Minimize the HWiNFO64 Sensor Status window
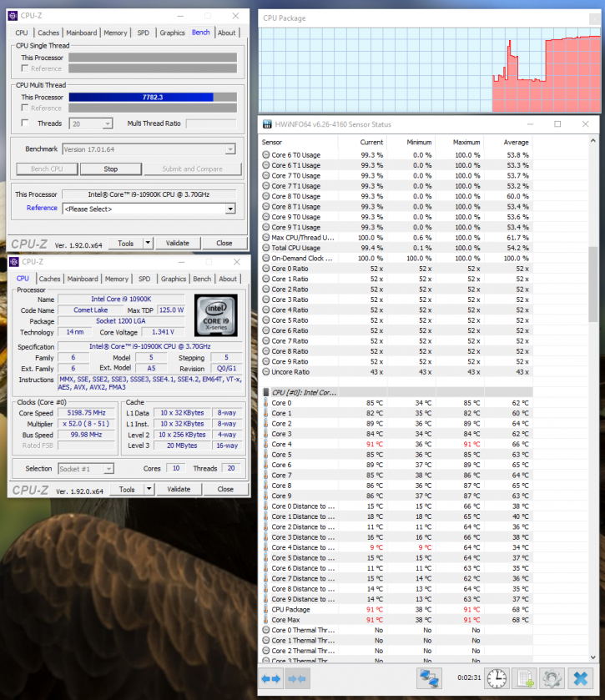Viewport: 605px width, 700px height. [x=530, y=124]
